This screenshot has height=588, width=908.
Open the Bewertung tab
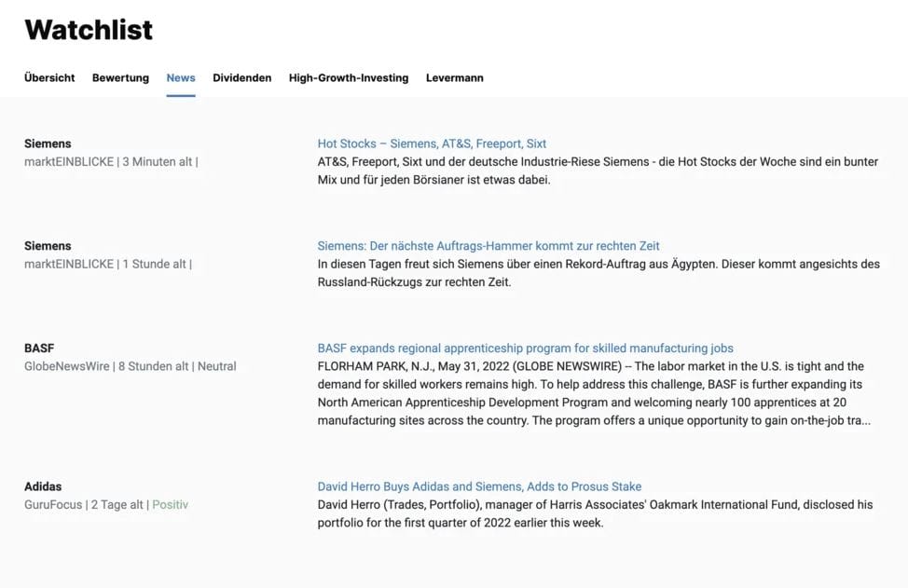pos(120,78)
